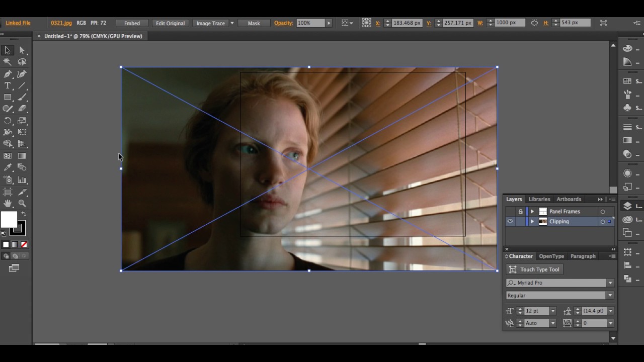This screenshot has width=644, height=362.
Task: Select the Lasso tool
Action: coord(22,62)
